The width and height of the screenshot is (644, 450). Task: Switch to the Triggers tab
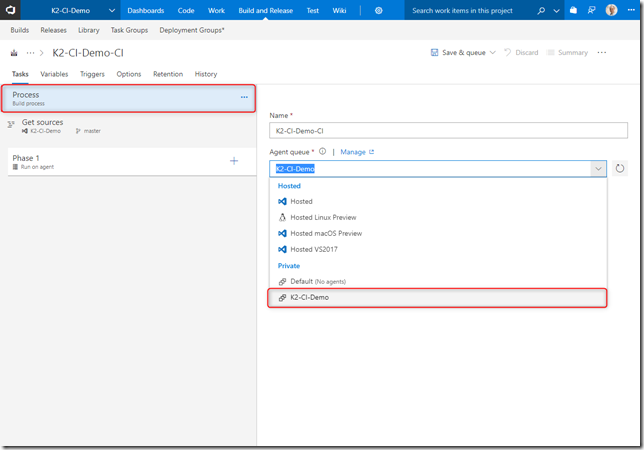[x=92, y=74]
